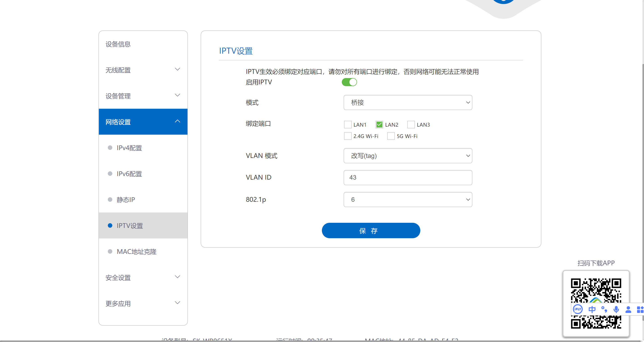Turn off the 启用IPTV switch
644x342 pixels.
pos(349,82)
